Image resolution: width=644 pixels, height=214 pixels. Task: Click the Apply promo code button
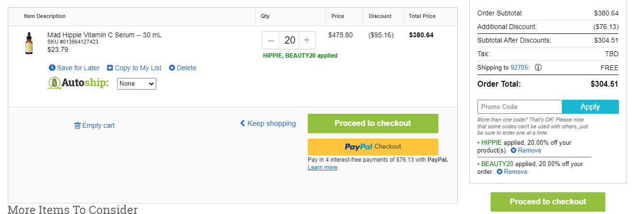click(590, 107)
